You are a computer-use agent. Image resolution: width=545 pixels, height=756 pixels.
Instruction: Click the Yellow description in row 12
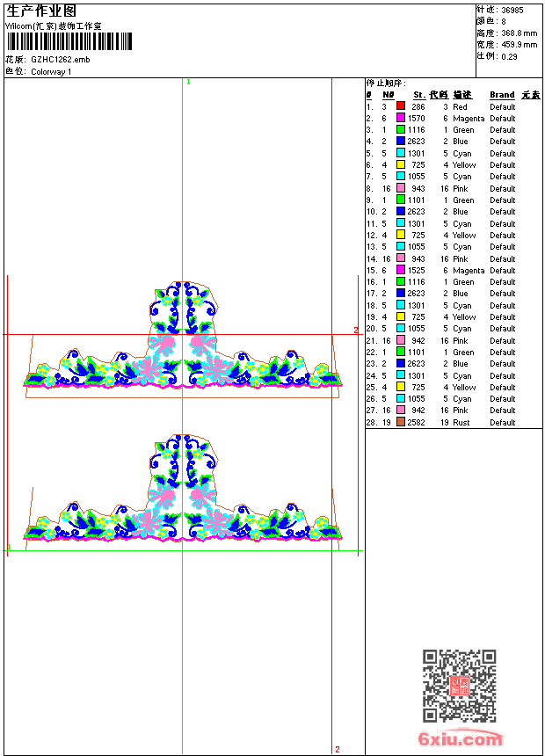pyautogui.click(x=464, y=236)
